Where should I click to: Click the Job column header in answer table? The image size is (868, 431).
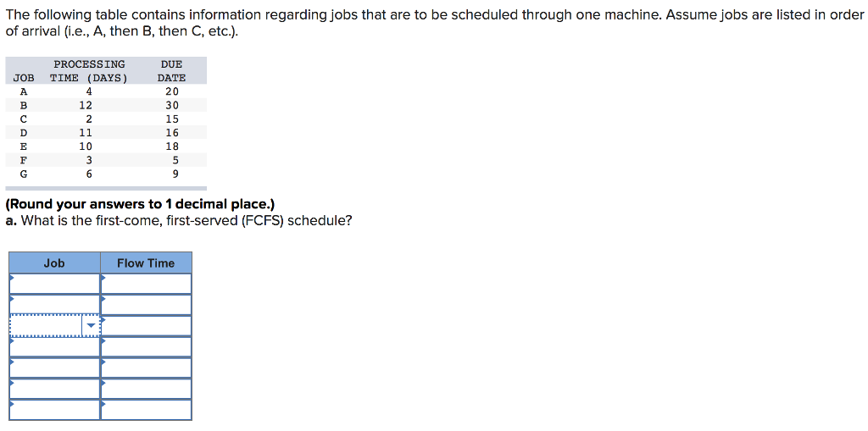(x=55, y=263)
